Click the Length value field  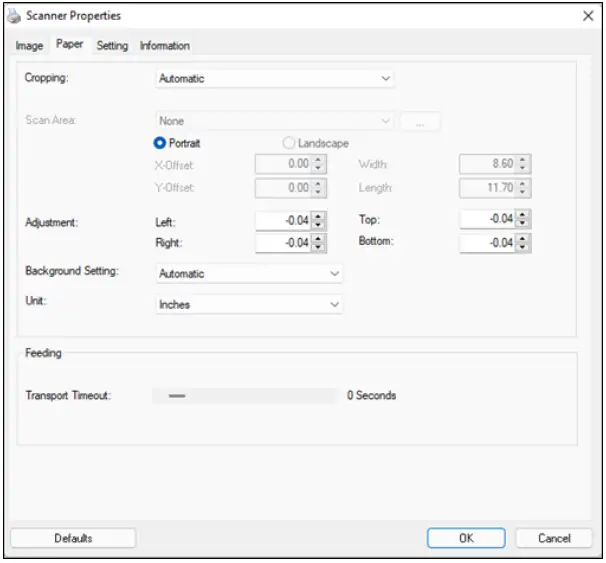tap(487, 188)
